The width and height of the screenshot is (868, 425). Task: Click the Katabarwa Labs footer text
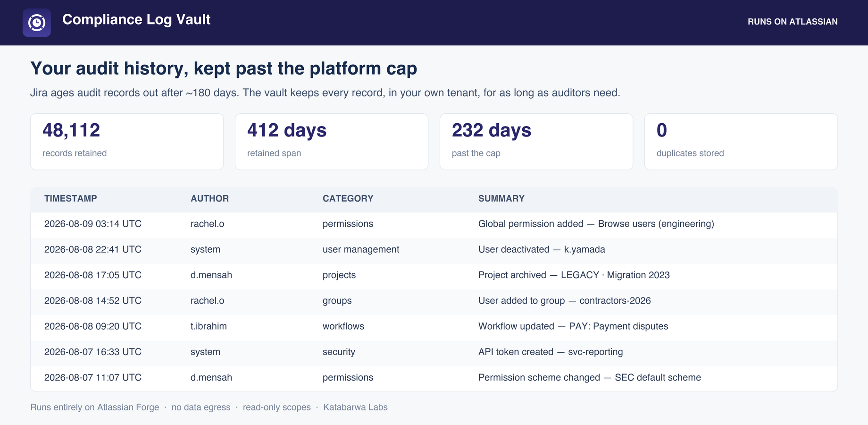(355, 407)
